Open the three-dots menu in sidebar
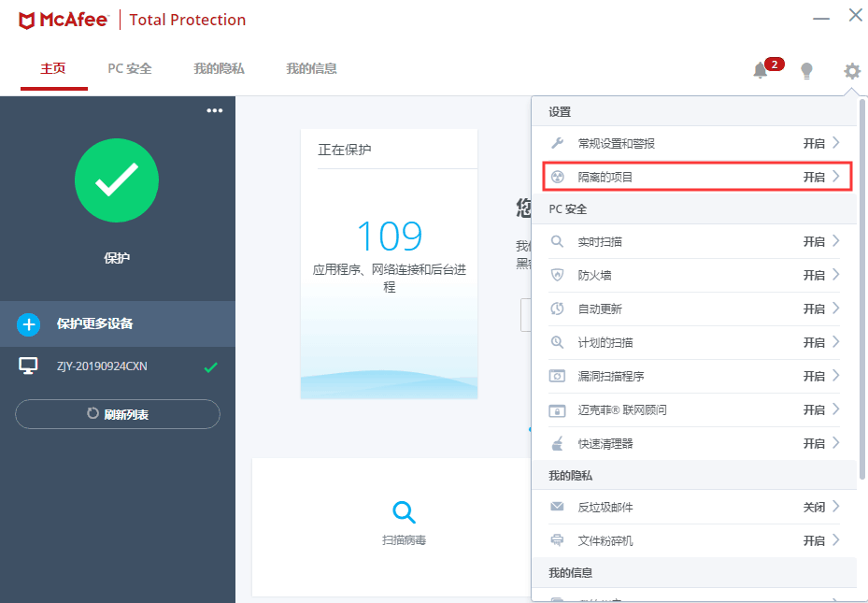This screenshot has height=603, width=868. point(215,110)
